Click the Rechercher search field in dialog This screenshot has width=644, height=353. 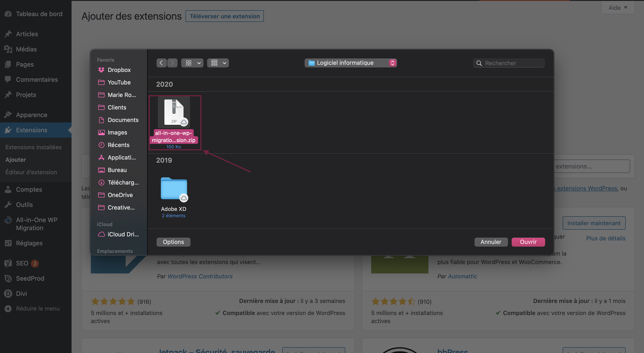click(x=509, y=63)
